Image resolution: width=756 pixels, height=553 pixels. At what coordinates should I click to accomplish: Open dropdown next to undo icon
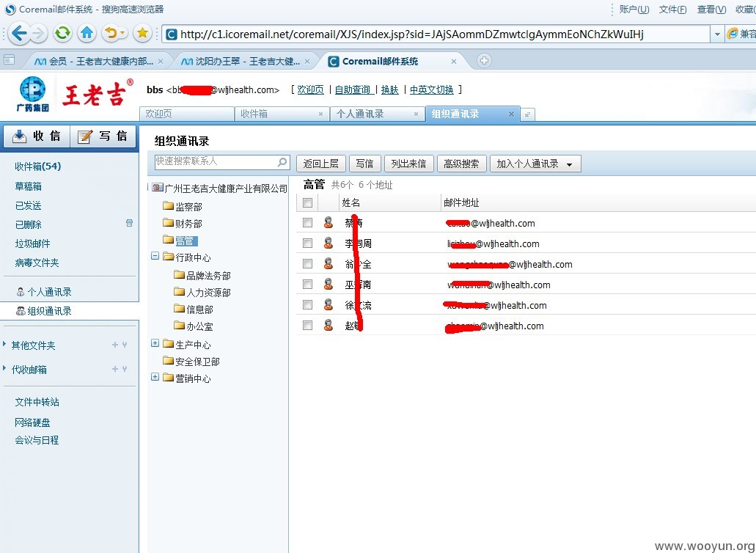[x=122, y=33]
